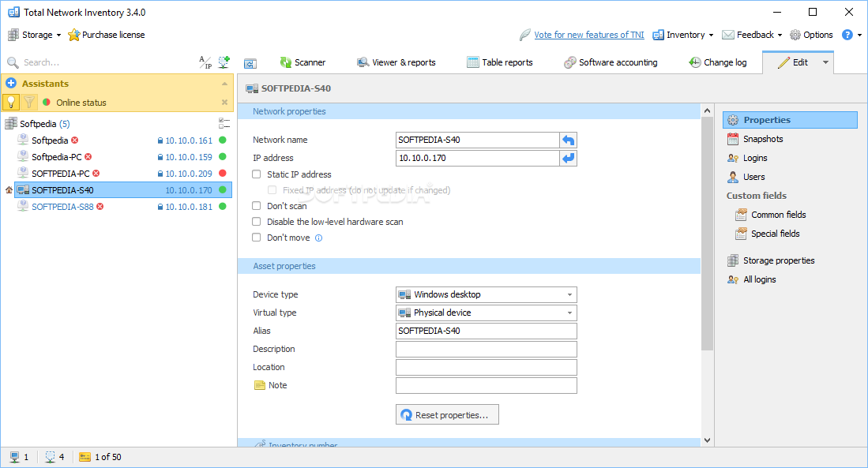Screen dimensions: 868x468
Task: Expand the Edit tab dropdown arrow
Action: click(x=825, y=62)
